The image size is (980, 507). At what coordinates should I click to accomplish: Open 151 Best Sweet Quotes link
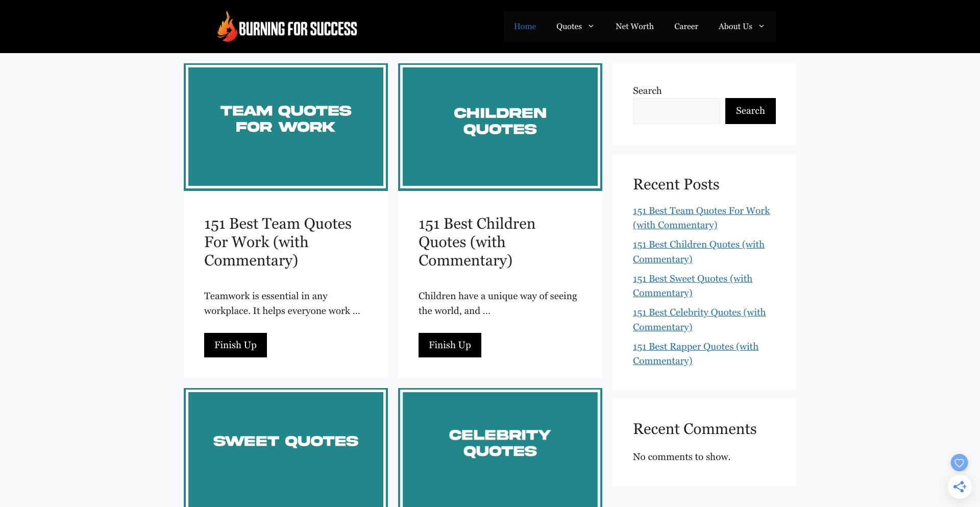692,285
